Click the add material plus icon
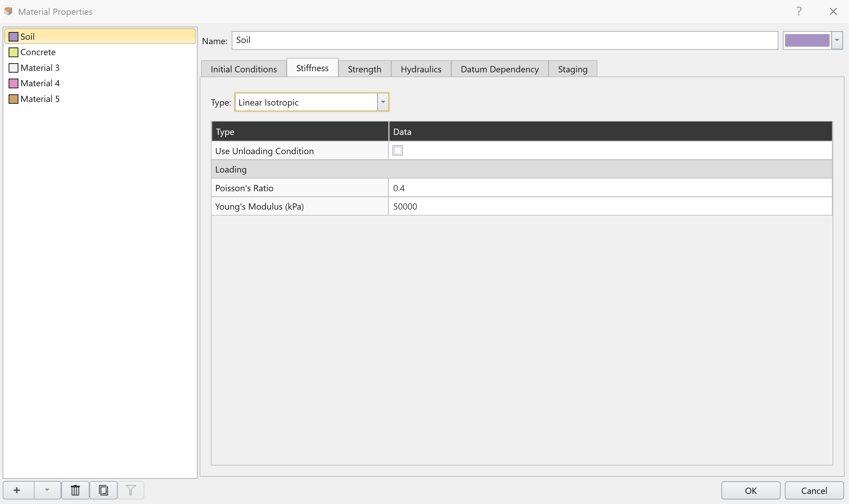The width and height of the screenshot is (849, 504). click(17, 490)
